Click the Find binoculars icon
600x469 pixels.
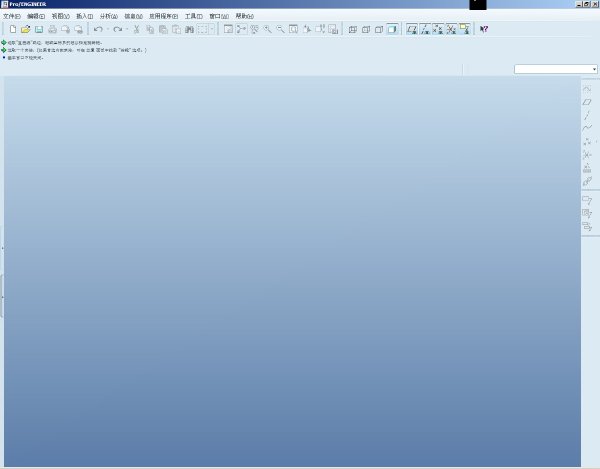[x=189, y=29]
